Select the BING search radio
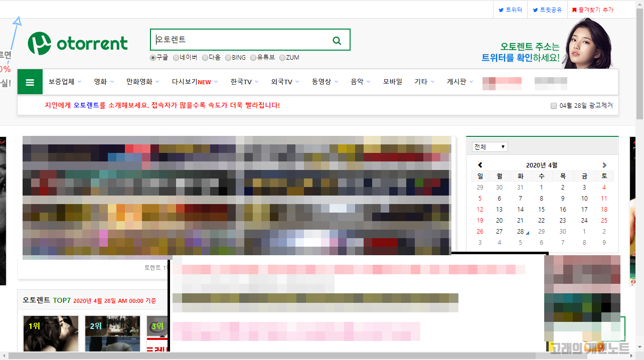 pos(228,58)
